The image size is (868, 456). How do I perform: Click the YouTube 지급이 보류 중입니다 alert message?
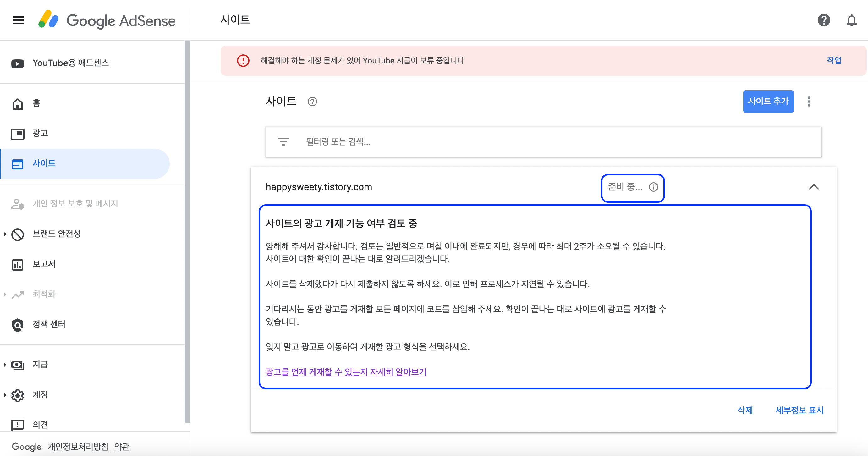click(x=362, y=61)
